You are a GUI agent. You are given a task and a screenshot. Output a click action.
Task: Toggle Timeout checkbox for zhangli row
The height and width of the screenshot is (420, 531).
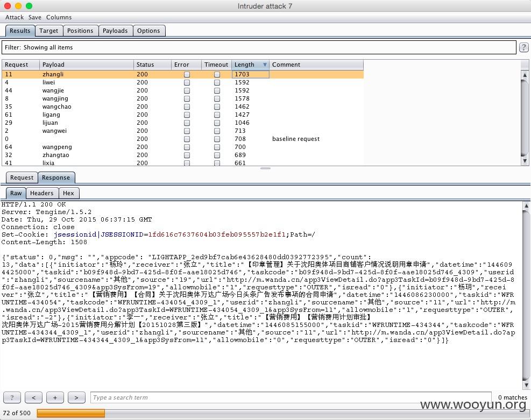tap(217, 74)
